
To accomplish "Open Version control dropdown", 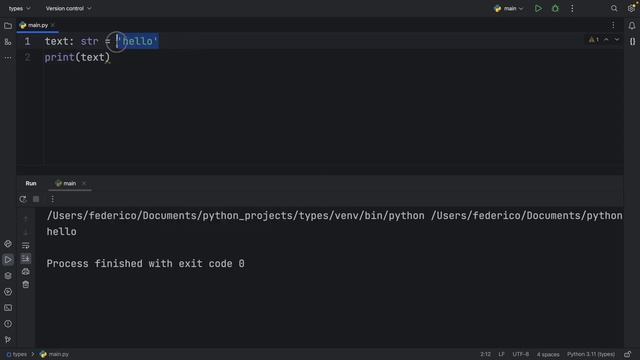I will pyautogui.click(x=68, y=9).
